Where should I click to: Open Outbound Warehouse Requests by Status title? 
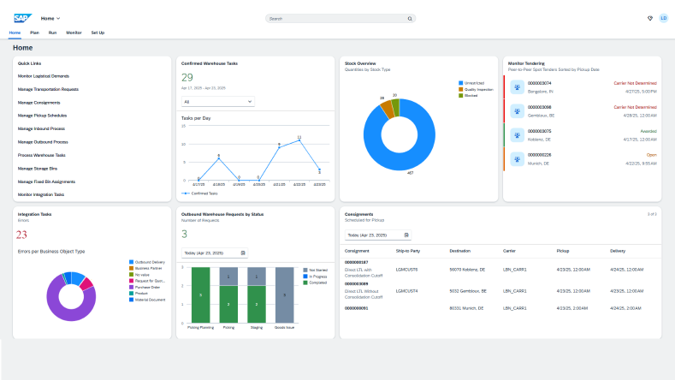coord(222,214)
